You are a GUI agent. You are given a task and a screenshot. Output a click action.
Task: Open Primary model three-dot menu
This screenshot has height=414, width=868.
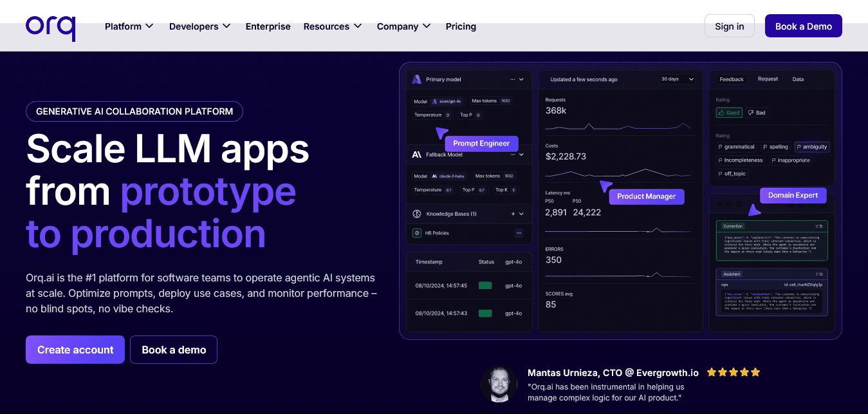click(513, 79)
